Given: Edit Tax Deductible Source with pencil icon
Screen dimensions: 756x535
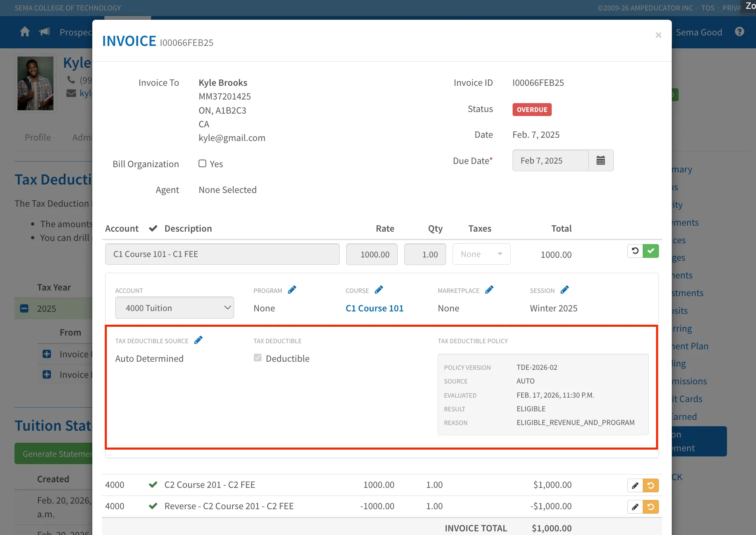Looking at the screenshot, I should pyautogui.click(x=198, y=340).
